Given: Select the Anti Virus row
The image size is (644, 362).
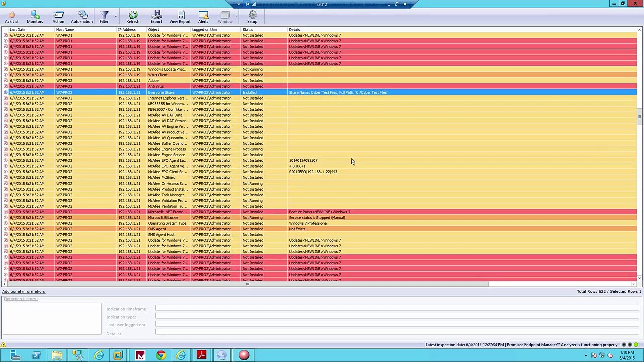Looking at the screenshot, I should point(320,86).
